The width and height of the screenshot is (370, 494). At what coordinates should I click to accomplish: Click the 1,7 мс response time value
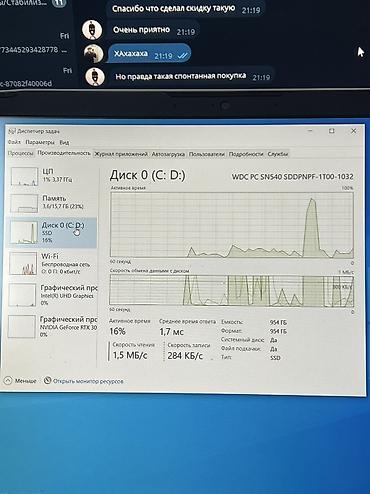171,332
